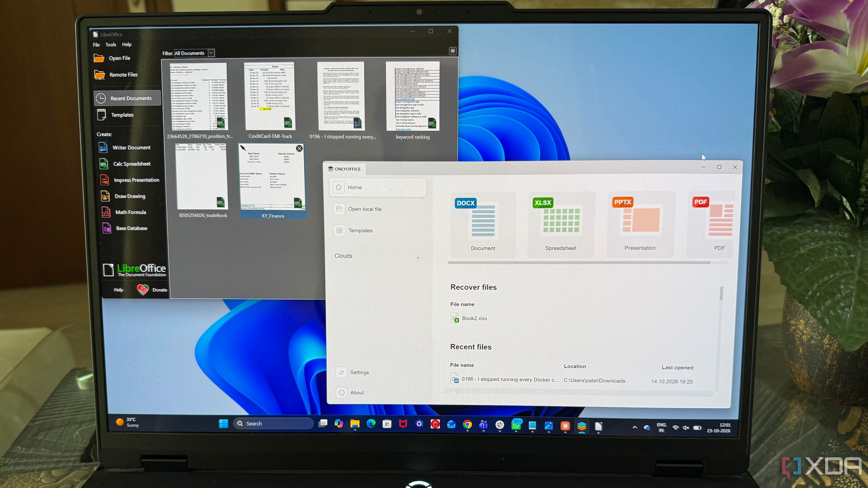Open File Explorer from the taskbar
868x488 pixels.
pos(355,424)
